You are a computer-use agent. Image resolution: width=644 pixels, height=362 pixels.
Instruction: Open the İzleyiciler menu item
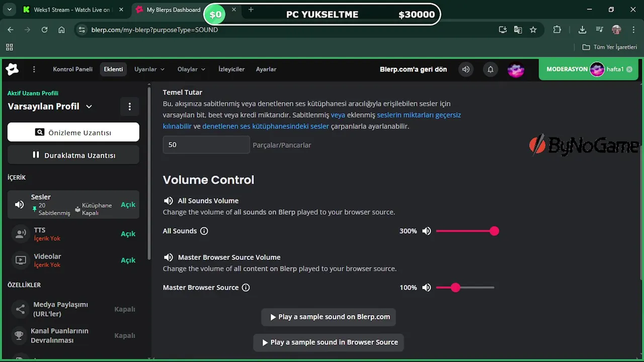click(231, 69)
